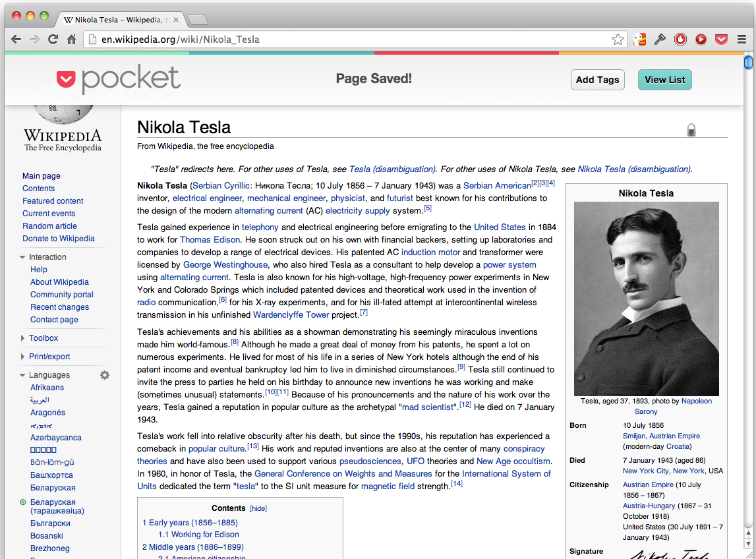Image resolution: width=756 pixels, height=559 pixels.
Task: Click the red stop-hand extension icon
Action: (x=680, y=40)
